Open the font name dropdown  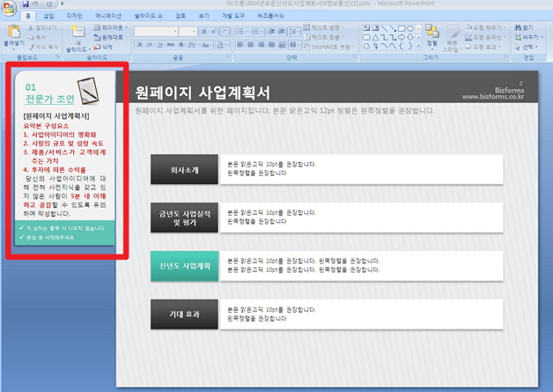[x=175, y=32]
